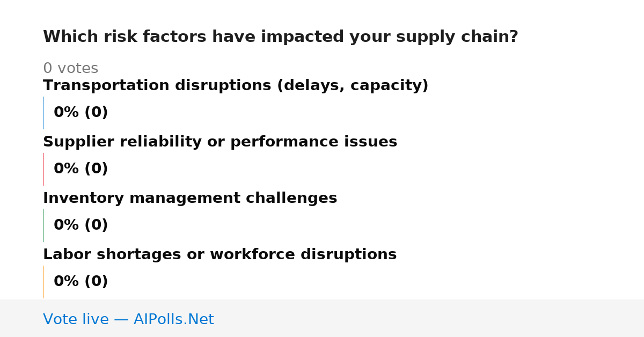Choose Labor shortages or workforce disruptions
This screenshot has width=644, height=337.
pyautogui.click(x=219, y=255)
